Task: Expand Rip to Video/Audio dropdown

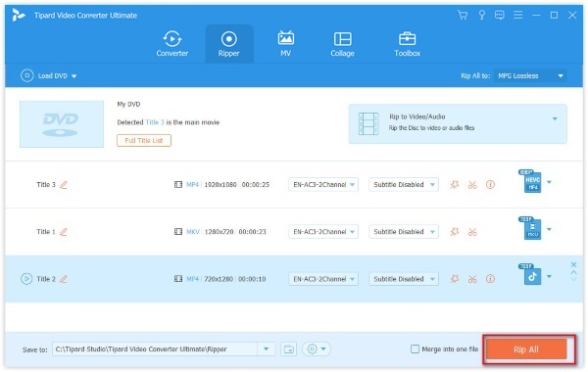Action: pyautogui.click(x=555, y=118)
